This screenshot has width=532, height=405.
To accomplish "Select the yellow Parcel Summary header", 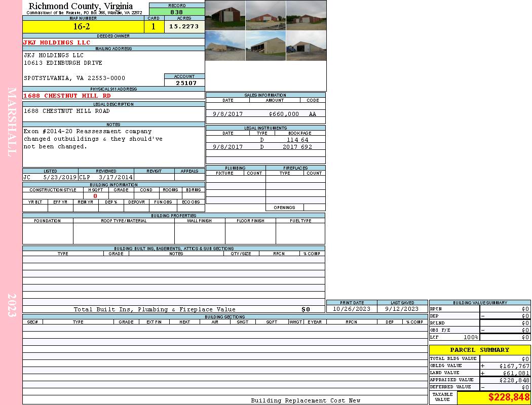I will (479, 350).
